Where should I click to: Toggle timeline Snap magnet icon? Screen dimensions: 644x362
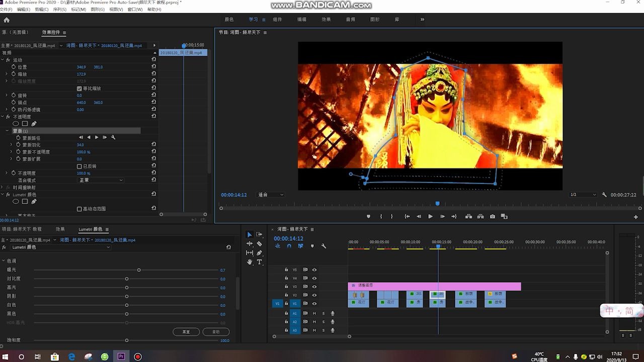pos(289,246)
